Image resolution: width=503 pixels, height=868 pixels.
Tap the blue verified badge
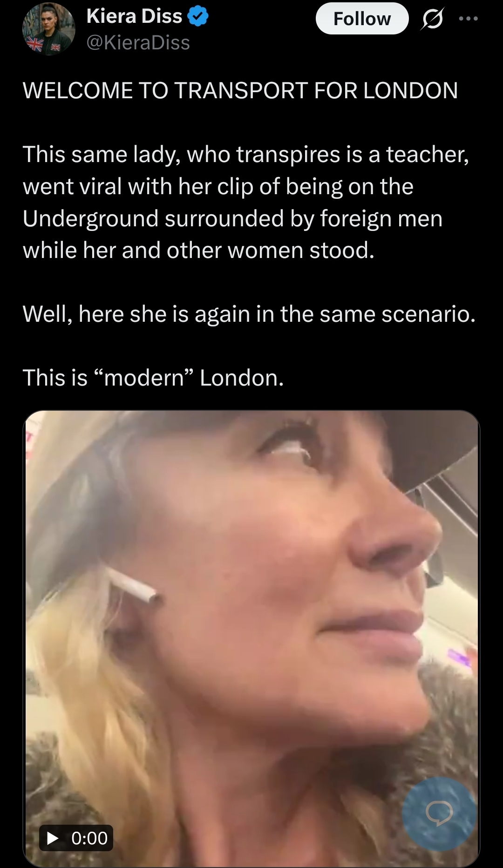pyautogui.click(x=197, y=16)
